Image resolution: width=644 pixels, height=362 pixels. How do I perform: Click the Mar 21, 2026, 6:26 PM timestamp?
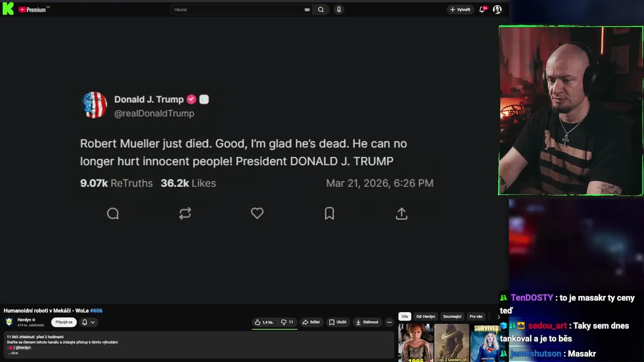pyautogui.click(x=379, y=184)
